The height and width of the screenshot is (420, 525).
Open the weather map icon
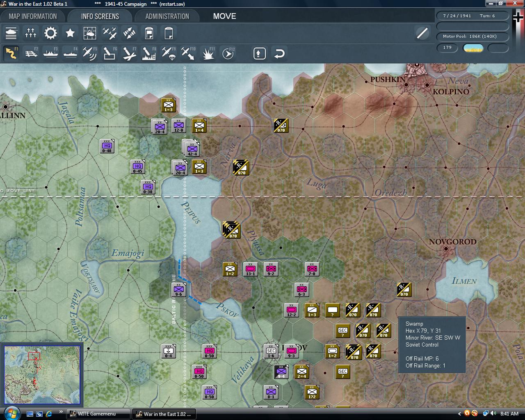coord(90,33)
